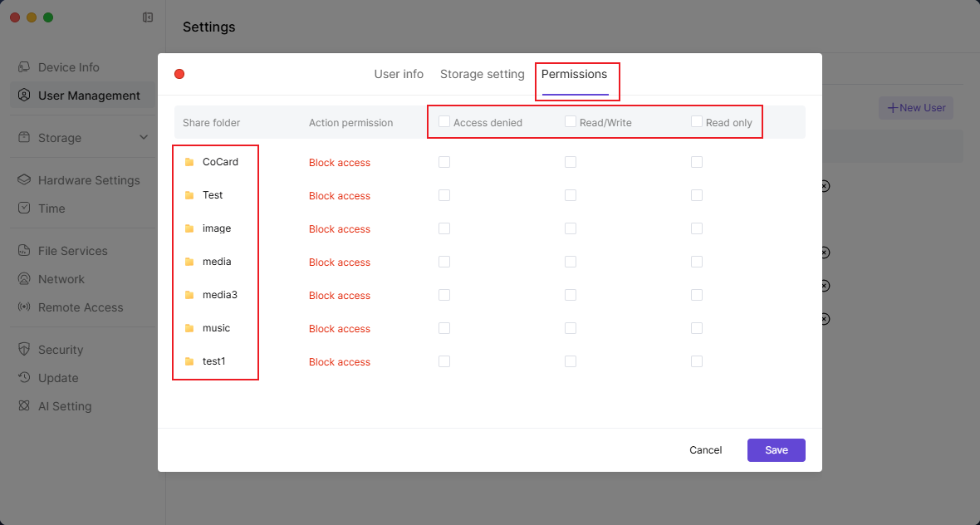Click the Device Info sidebar icon
The width and height of the screenshot is (980, 525).
click(24, 67)
